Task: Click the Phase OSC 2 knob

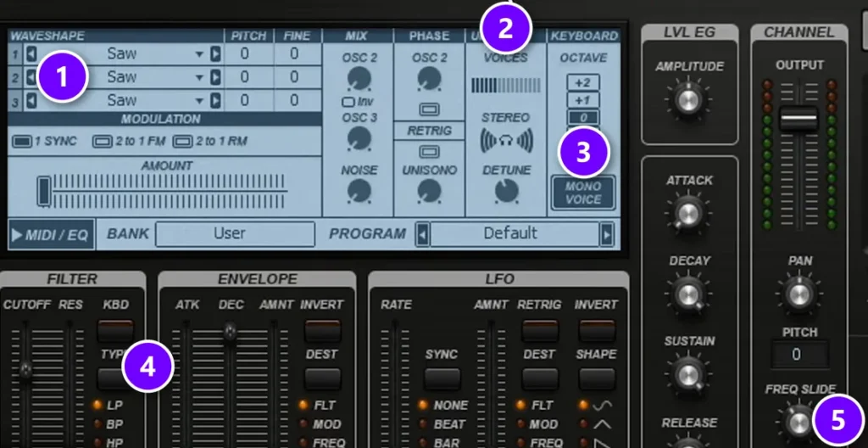Action: [429, 78]
